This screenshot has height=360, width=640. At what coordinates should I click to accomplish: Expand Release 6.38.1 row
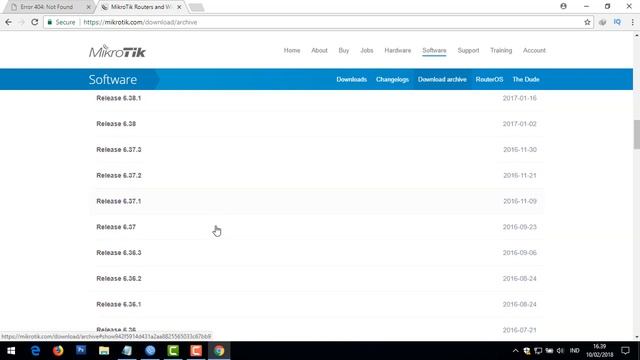pos(317,98)
